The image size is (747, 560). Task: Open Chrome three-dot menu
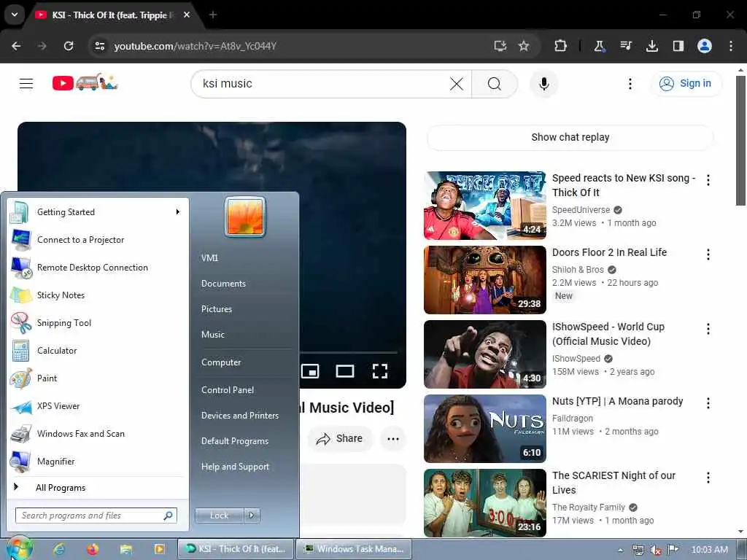731,46
